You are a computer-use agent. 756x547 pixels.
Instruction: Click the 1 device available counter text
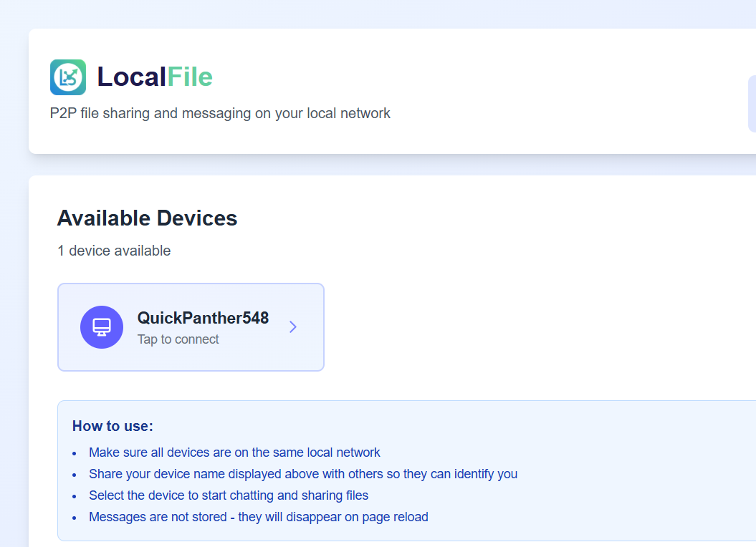point(113,251)
